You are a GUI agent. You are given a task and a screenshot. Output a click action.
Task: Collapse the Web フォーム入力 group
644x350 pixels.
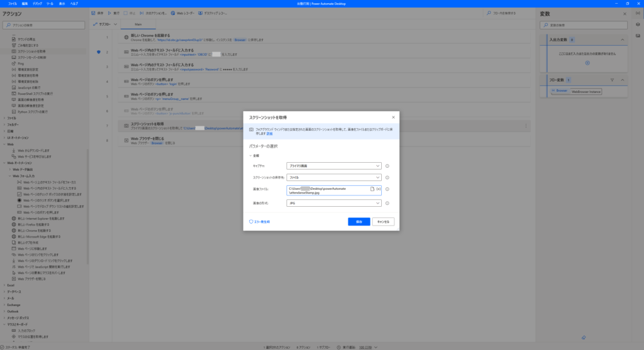pos(10,176)
